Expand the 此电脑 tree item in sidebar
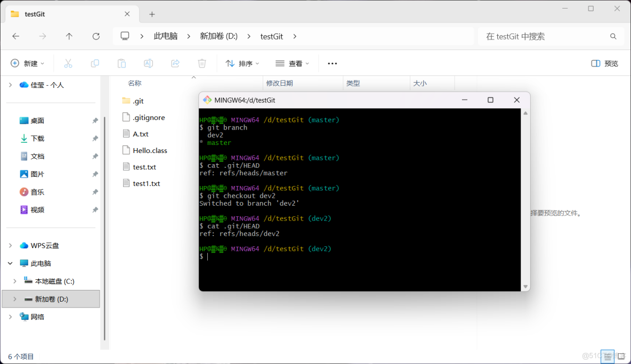 point(10,263)
